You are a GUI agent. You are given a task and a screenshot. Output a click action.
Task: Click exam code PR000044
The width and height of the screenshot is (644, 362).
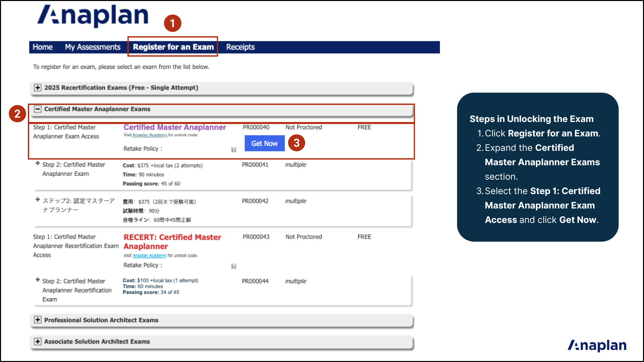pyautogui.click(x=255, y=281)
